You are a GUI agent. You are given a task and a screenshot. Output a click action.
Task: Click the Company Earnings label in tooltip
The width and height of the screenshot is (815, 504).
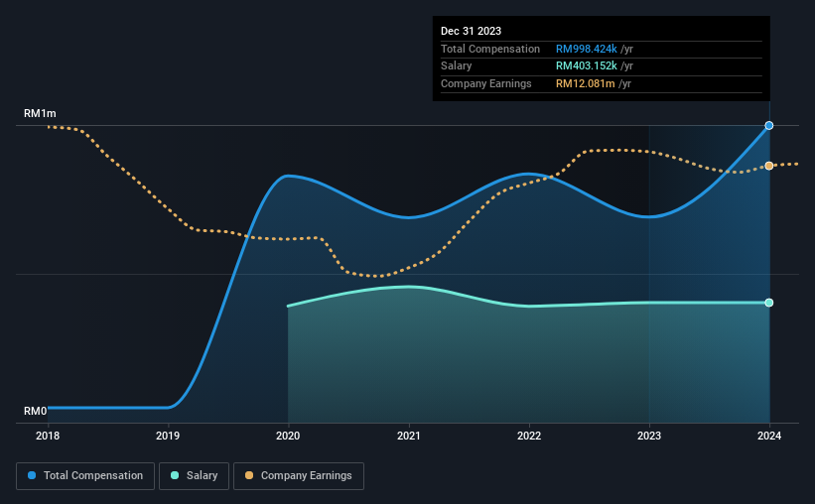coord(486,83)
